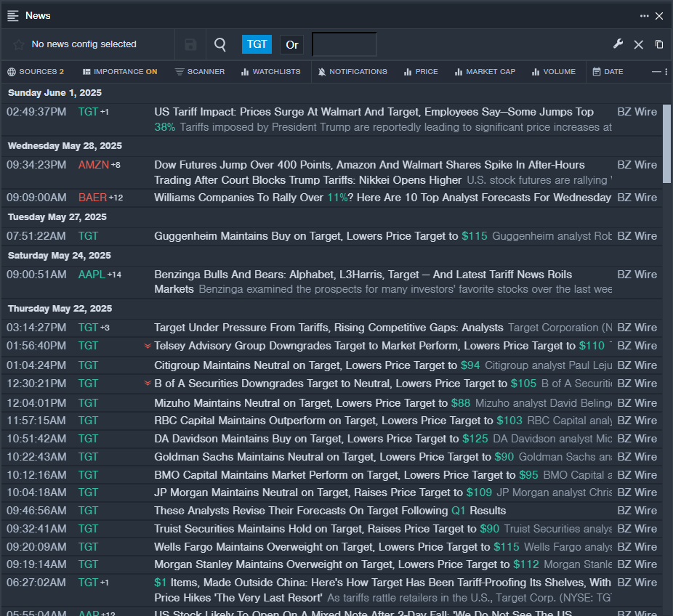Viewport: 673px width, 616px height.
Task: Star the news config as favorite
Action: coord(18,44)
